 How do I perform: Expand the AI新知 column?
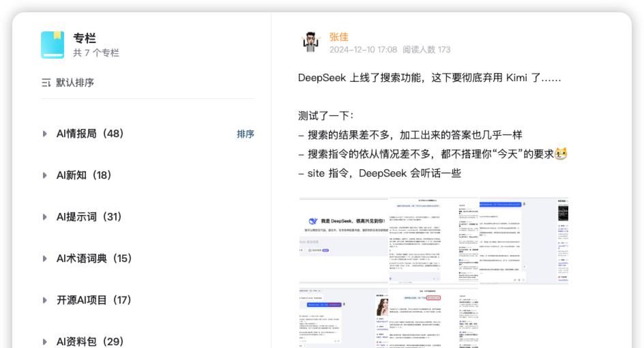tap(45, 175)
